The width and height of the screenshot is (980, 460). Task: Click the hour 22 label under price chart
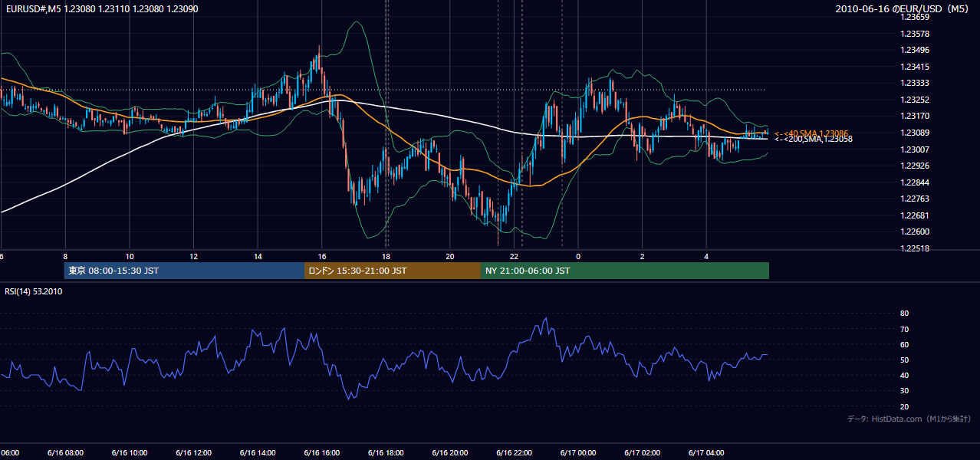point(515,256)
